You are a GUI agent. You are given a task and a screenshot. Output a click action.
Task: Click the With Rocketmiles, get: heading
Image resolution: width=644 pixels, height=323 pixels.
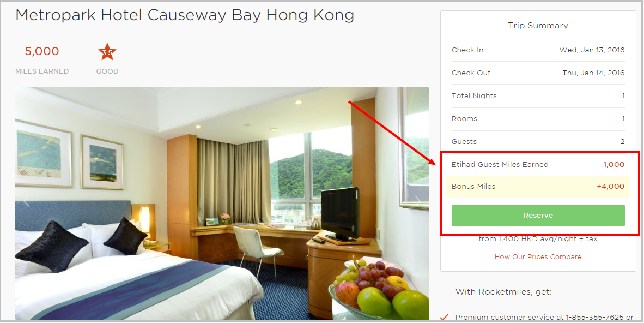[x=503, y=292]
